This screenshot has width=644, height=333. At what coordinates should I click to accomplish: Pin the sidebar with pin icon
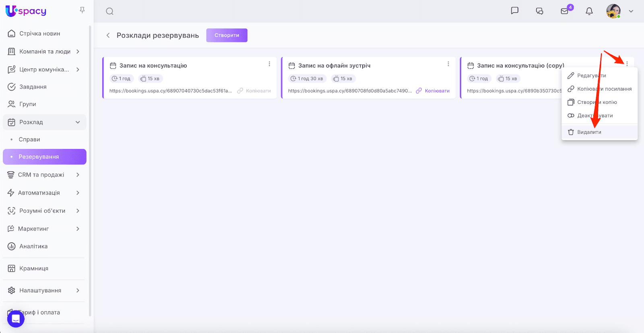[82, 10]
